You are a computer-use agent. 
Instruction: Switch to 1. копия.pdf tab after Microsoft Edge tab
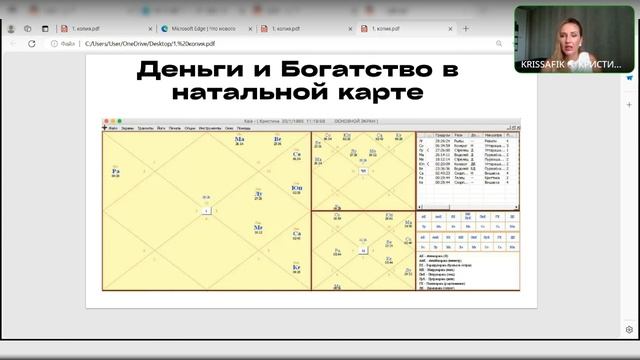pyautogui.click(x=306, y=29)
